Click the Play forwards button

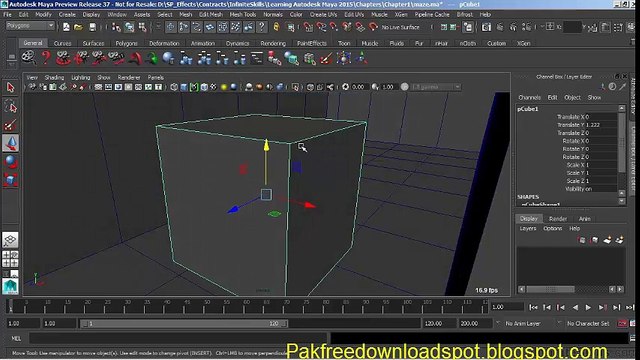pos(588,307)
